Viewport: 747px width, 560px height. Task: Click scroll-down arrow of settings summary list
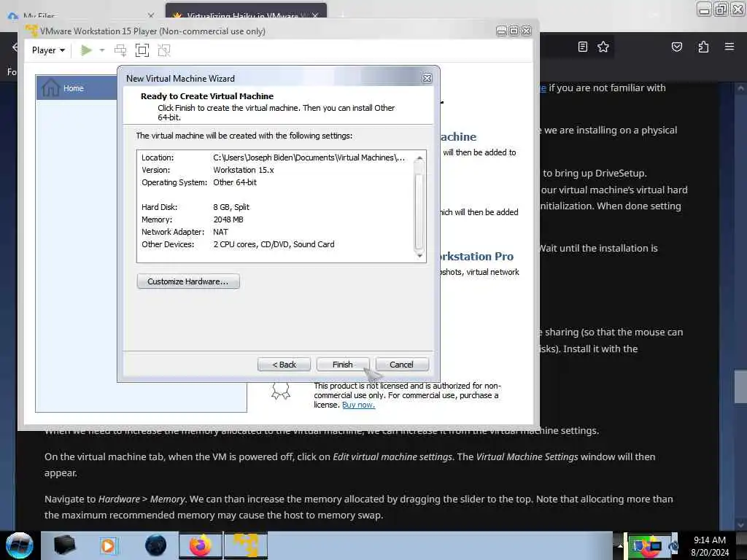click(419, 256)
